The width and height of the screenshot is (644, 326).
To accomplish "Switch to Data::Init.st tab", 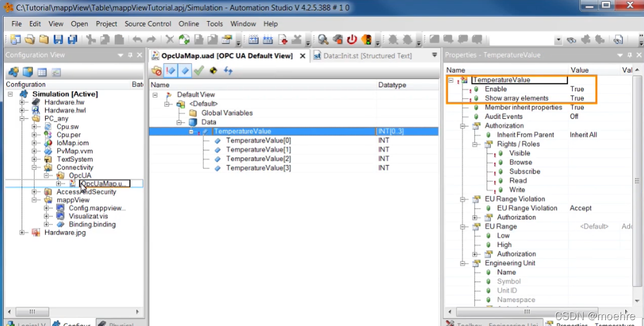I will [363, 56].
